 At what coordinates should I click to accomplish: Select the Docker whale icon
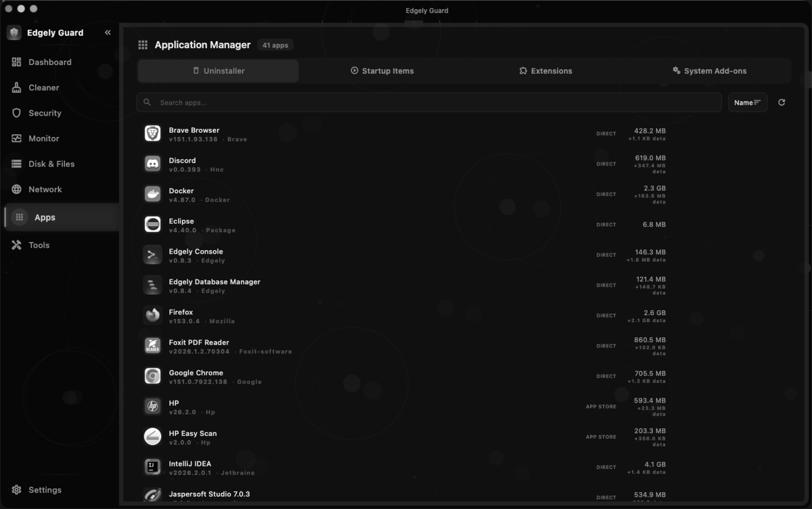153,194
